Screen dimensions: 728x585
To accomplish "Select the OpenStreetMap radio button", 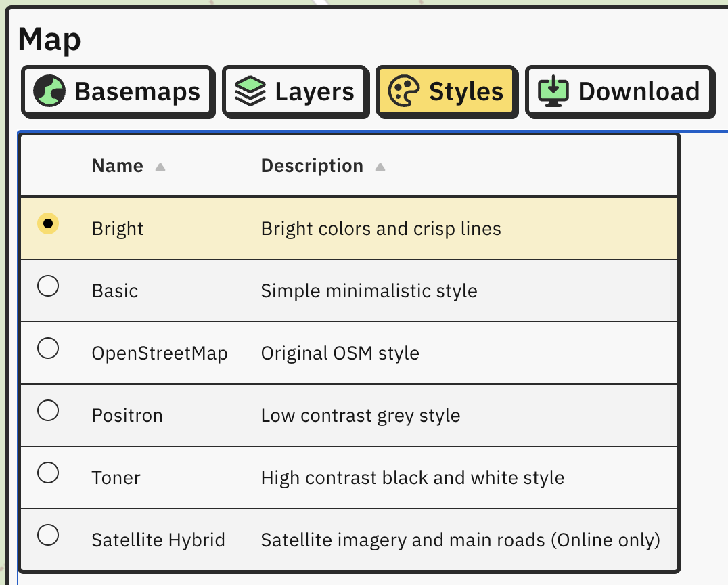I will tap(48, 348).
